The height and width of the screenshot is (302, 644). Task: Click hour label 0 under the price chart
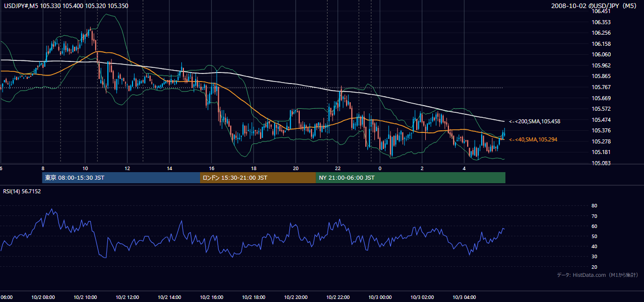380,168
